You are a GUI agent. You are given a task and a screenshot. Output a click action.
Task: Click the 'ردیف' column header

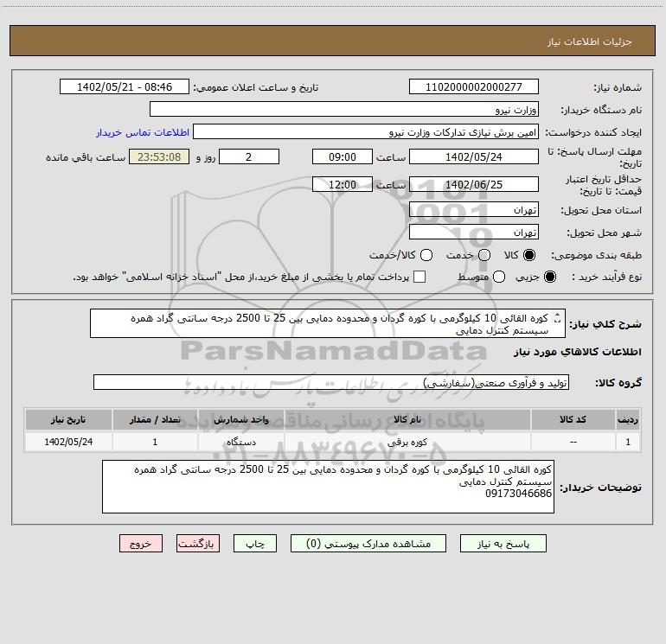[x=628, y=419]
